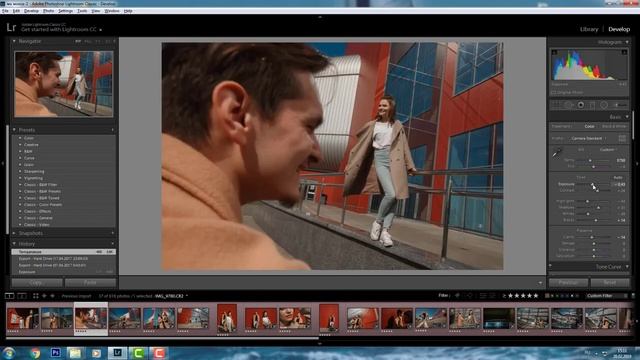
Task: Select the Radial Filter tool
Action: coord(604,105)
